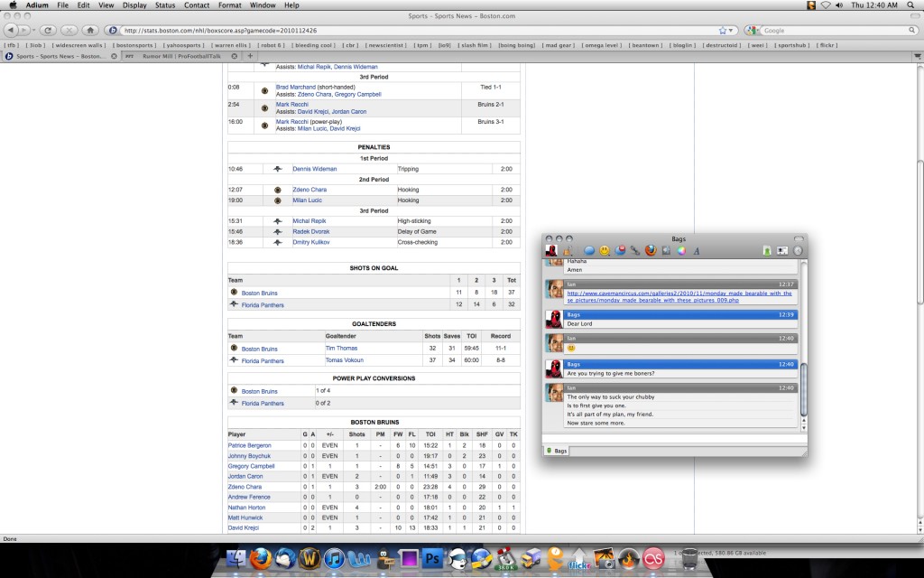Open the Contact menu

coord(197,5)
